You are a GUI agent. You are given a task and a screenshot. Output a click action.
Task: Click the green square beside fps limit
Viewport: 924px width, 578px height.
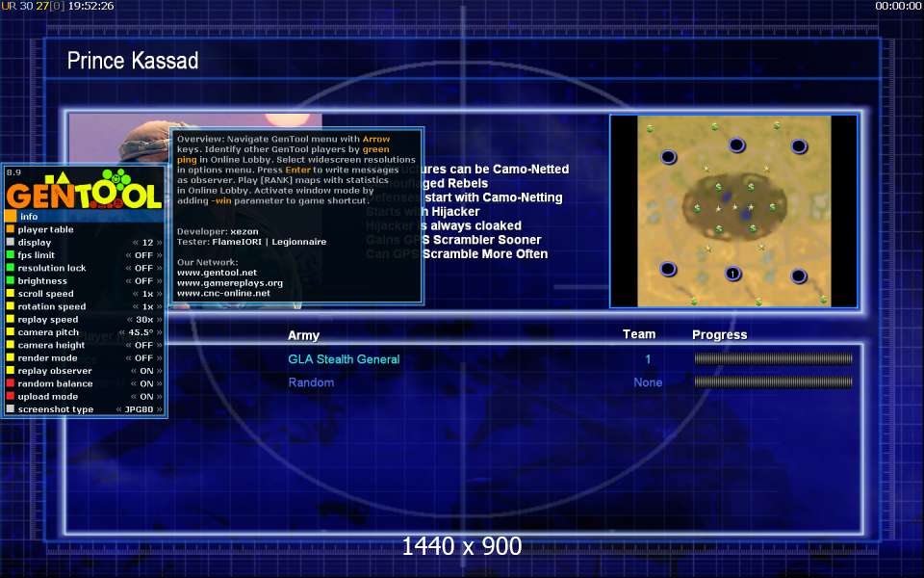click(10, 254)
